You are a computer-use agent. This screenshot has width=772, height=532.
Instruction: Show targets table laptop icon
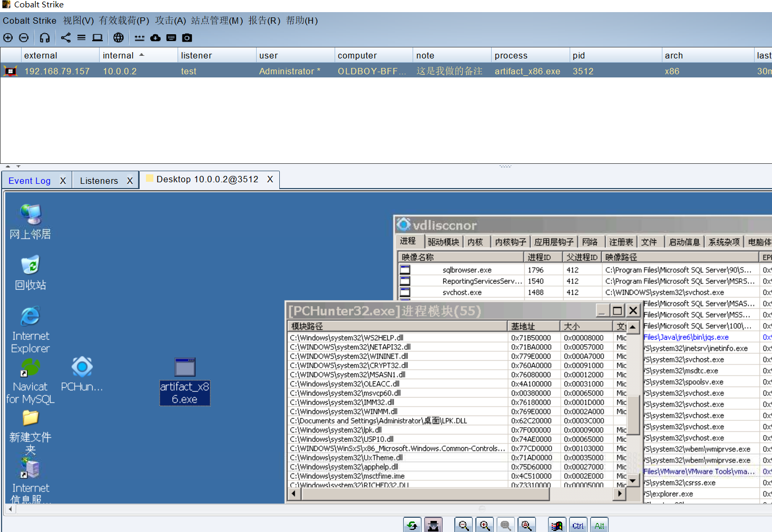97,37
